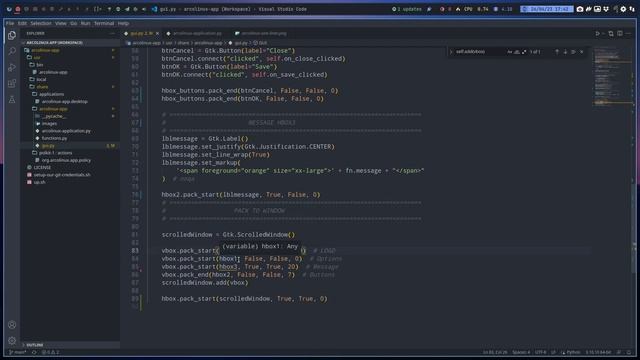Click the updates indicator in top panel
The width and height of the screenshot is (640, 360).
pyautogui.click(x=407, y=9)
